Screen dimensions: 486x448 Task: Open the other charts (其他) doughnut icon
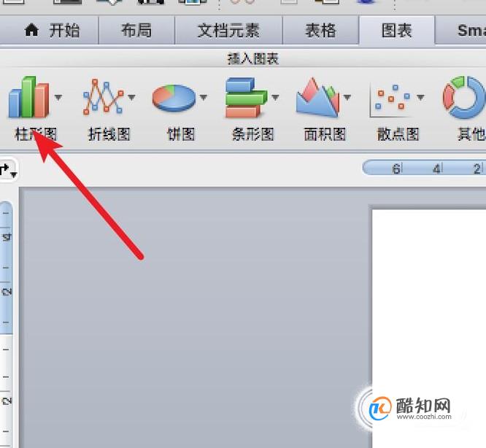[463, 97]
